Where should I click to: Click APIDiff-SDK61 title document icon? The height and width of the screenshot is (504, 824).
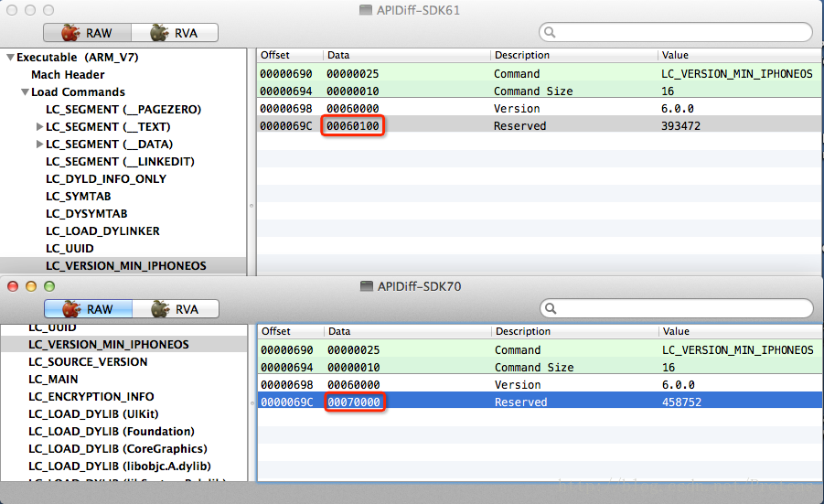tap(366, 10)
